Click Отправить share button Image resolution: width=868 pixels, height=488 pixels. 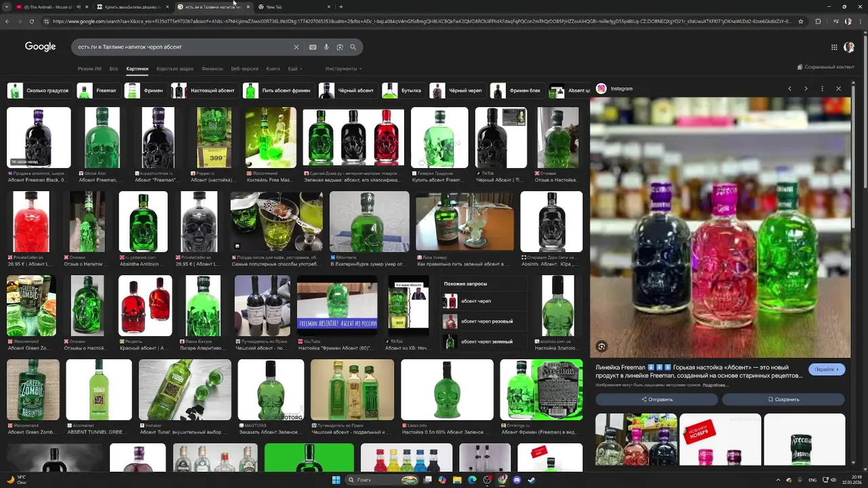(657, 399)
